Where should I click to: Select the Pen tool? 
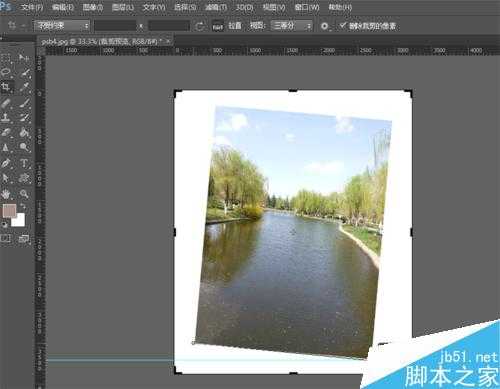click(x=6, y=163)
